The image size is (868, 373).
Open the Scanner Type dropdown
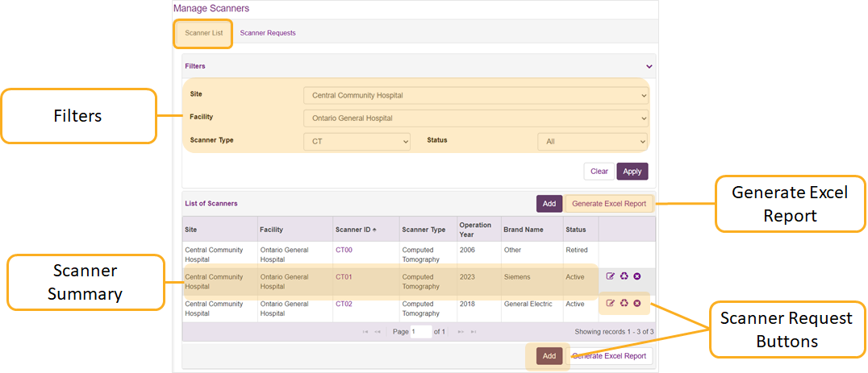click(x=357, y=142)
